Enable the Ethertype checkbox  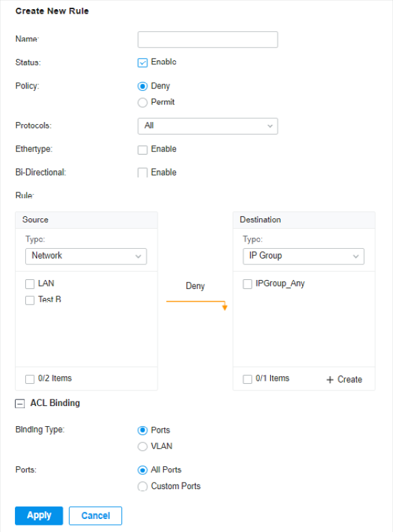142,149
